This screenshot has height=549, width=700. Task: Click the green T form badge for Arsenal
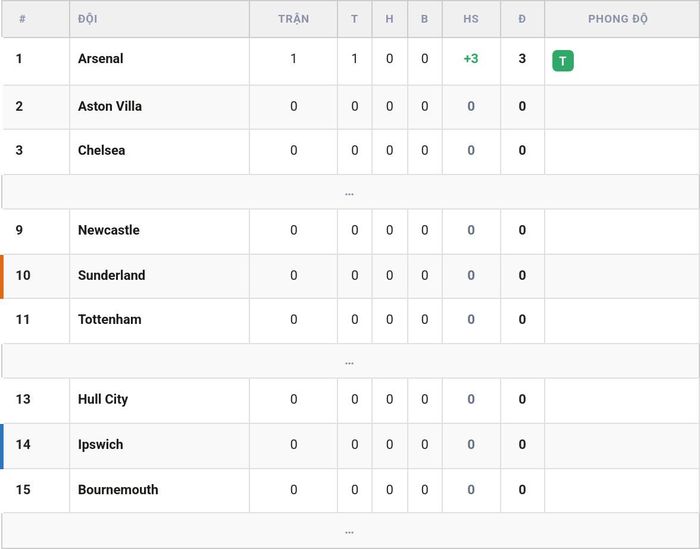(562, 61)
